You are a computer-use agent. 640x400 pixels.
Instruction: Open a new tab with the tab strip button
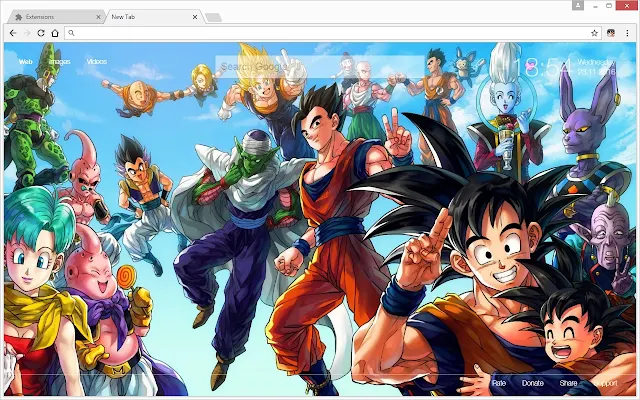point(213,17)
